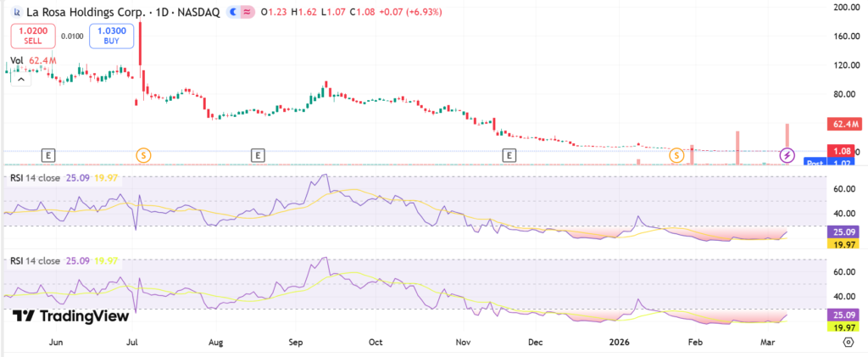Open the August earnings E marker

pyautogui.click(x=257, y=155)
